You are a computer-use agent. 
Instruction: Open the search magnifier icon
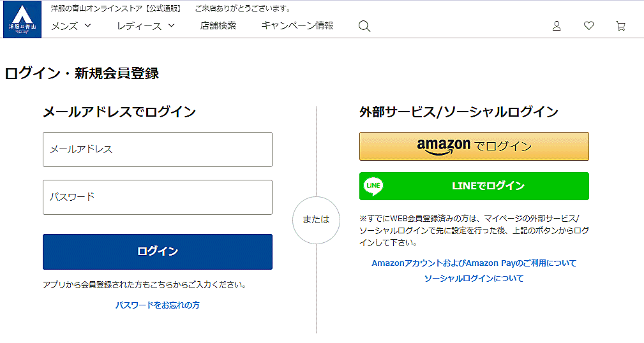tap(364, 26)
